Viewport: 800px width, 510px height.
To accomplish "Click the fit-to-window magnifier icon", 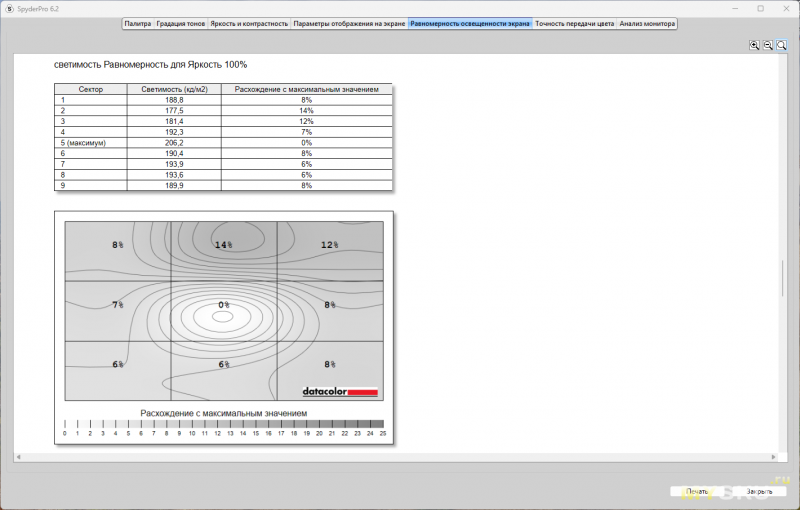I will click(x=782, y=45).
